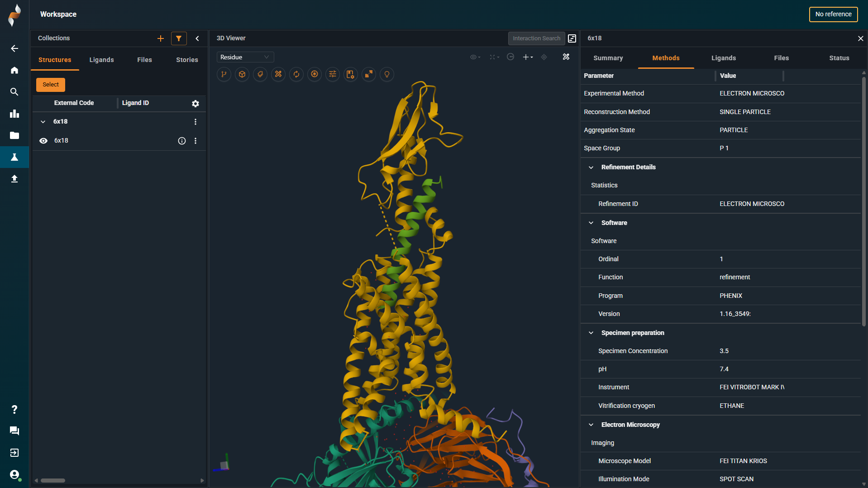This screenshot has width=868, height=488.
Task: Open the sliders settings icon in viewer
Action: [x=333, y=74]
